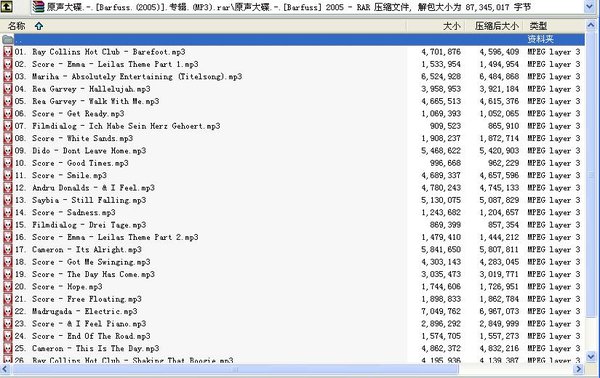Open the archive path dropdown arrow
Viewport: 600px width, 378px height.
tap(590, 7)
